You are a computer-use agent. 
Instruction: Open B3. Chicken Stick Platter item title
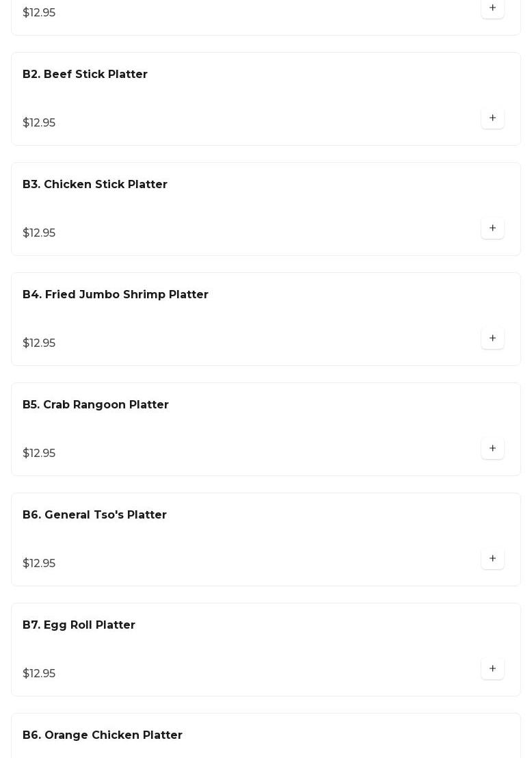point(95,185)
